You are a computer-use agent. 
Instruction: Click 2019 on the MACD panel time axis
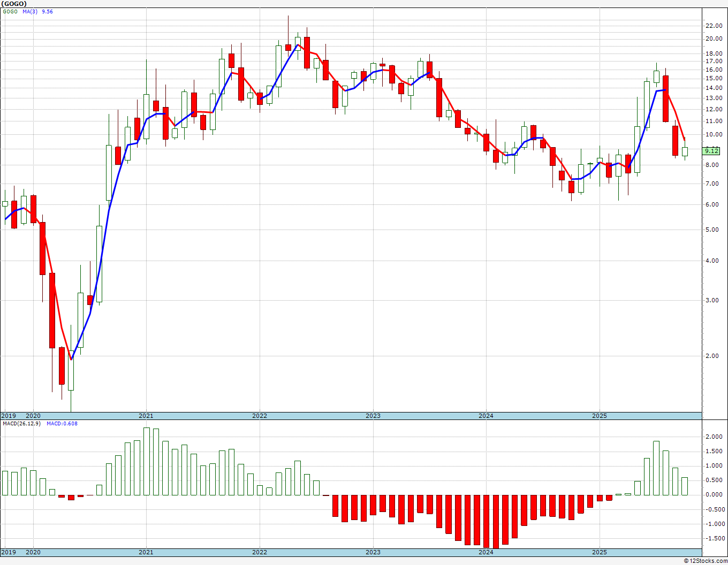pos(9,552)
